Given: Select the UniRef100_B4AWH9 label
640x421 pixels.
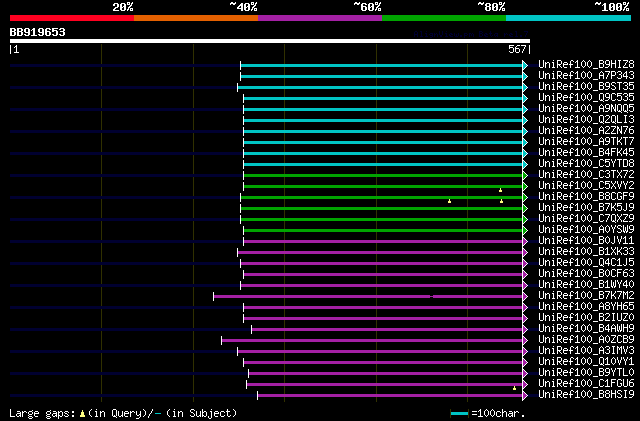Looking at the screenshot, I should point(586,329).
